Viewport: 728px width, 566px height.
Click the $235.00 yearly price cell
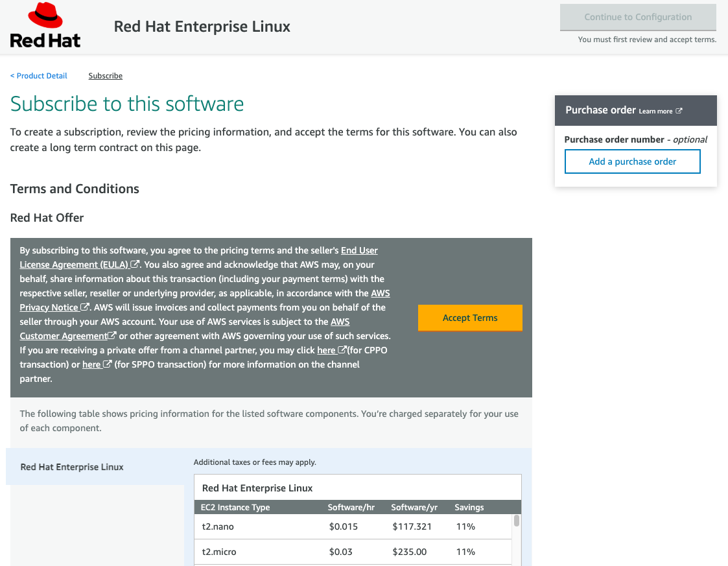pyautogui.click(x=410, y=552)
